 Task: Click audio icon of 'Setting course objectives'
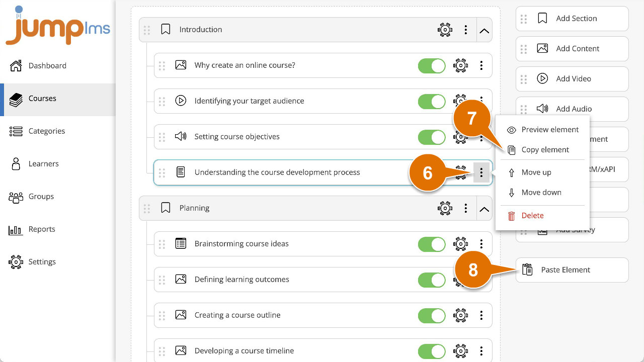pyautogui.click(x=181, y=137)
